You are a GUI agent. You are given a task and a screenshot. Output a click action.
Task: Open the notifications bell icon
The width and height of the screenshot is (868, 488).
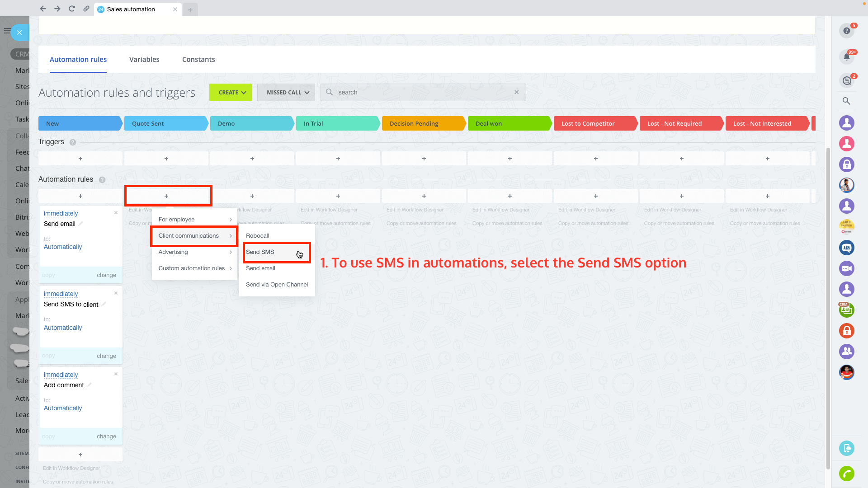[x=846, y=57]
